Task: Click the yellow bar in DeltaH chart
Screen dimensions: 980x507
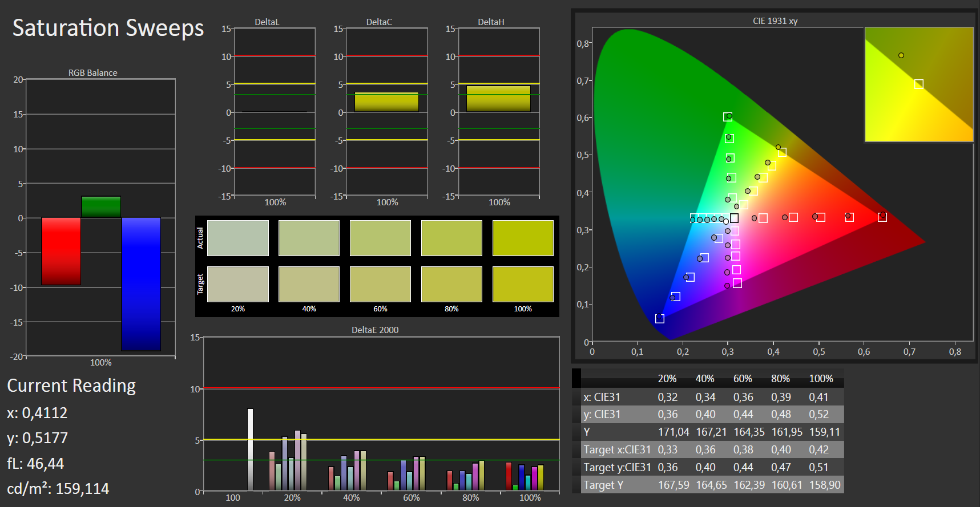Action: pyautogui.click(x=498, y=99)
